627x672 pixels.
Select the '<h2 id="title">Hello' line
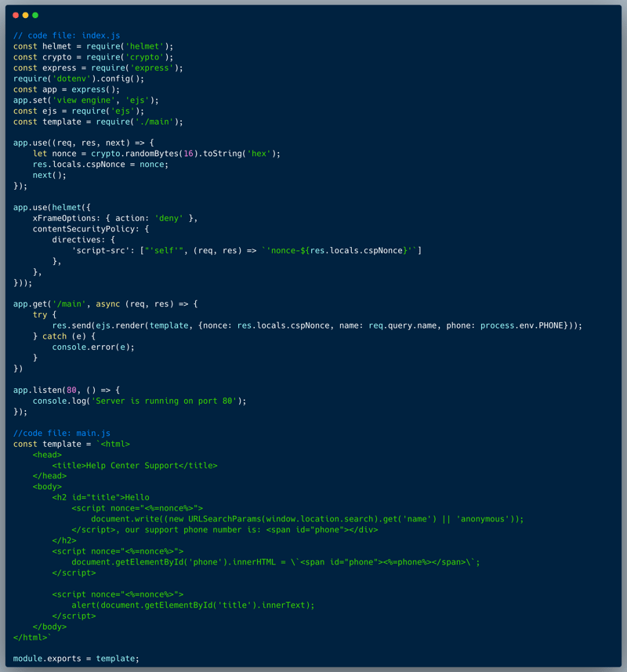[x=100, y=497]
